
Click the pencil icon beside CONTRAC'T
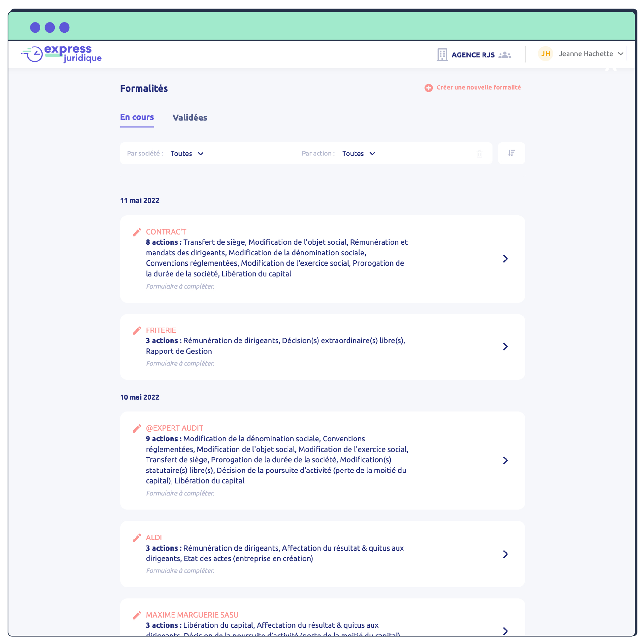(x=137, y=232)
